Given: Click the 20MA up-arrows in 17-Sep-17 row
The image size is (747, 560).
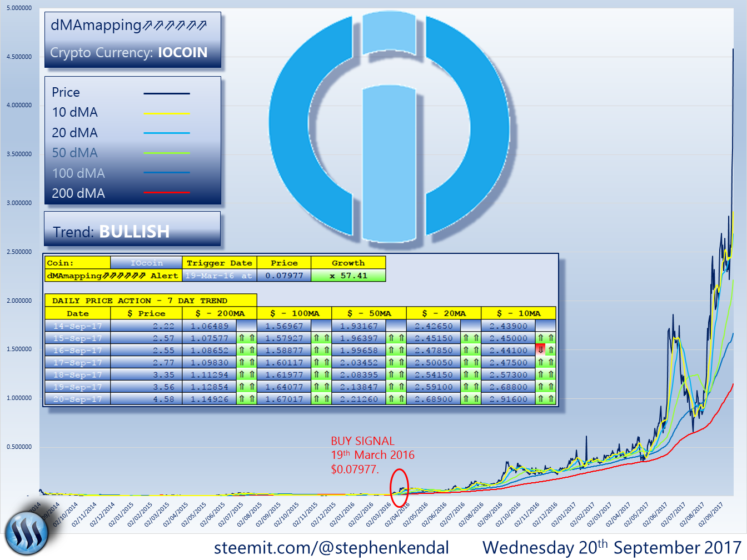Looking at the screenshot, I should (471, 362).
